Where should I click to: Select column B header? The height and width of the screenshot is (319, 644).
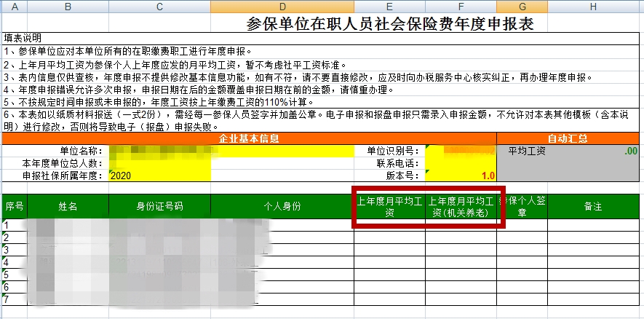coord(68,6)
